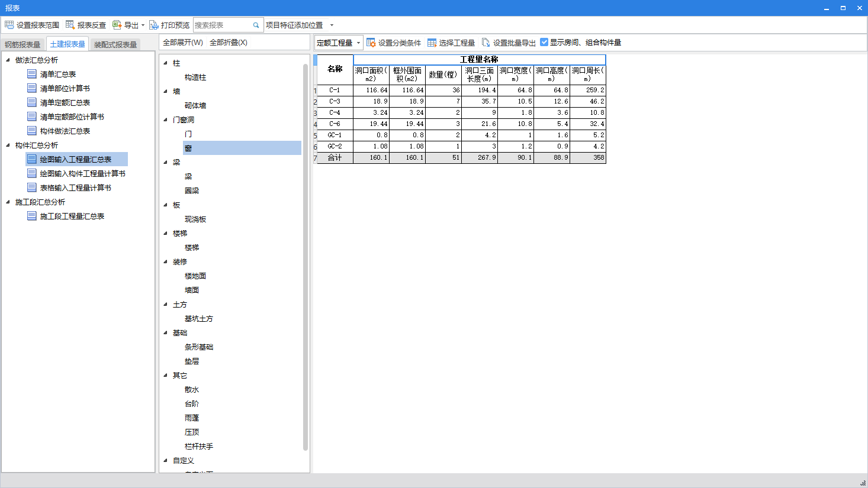Switch to the 钢筋报表量 tab

coord(22,44)
